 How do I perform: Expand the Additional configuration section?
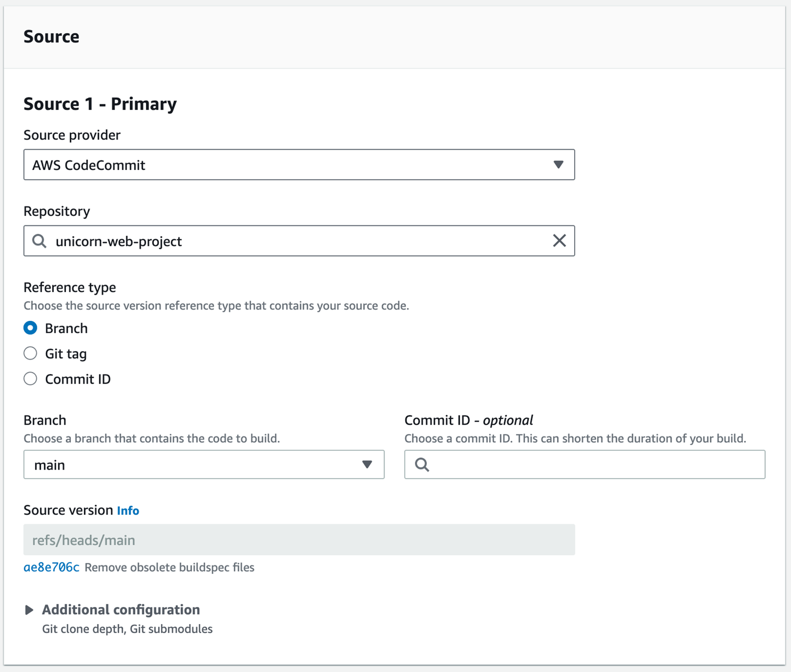(121, 610)
